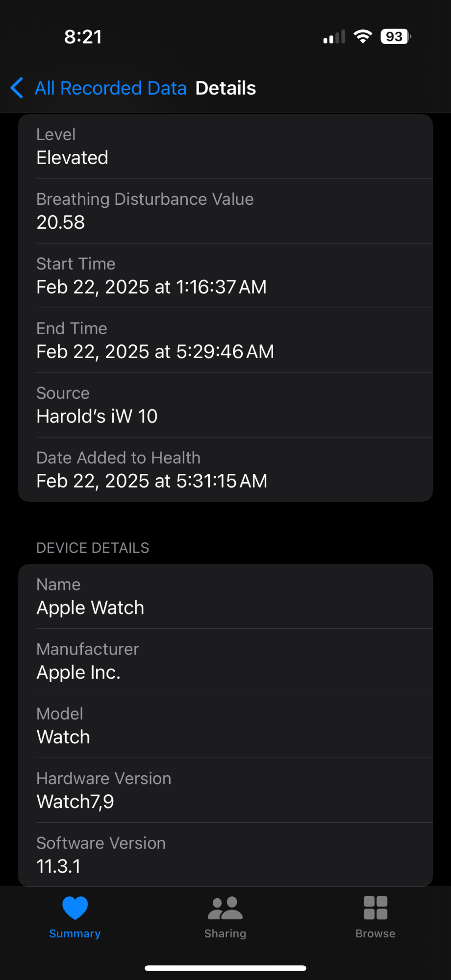Tap the 8:21 clock in status bar
Viewport: 451px width, 980px height.
(83, 37)
